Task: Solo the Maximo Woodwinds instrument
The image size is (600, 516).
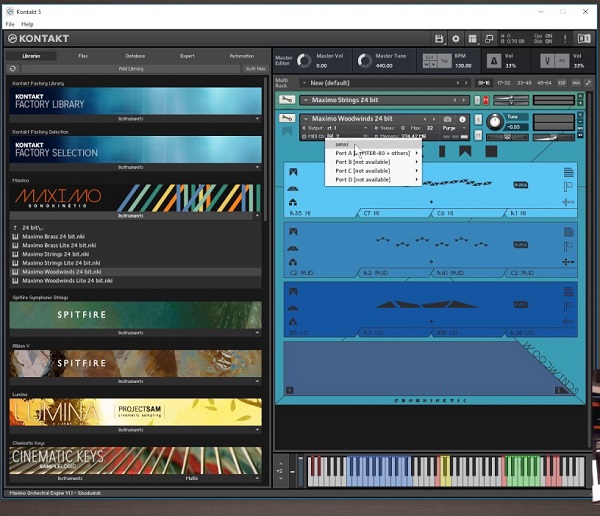Action: pos(478,119)
